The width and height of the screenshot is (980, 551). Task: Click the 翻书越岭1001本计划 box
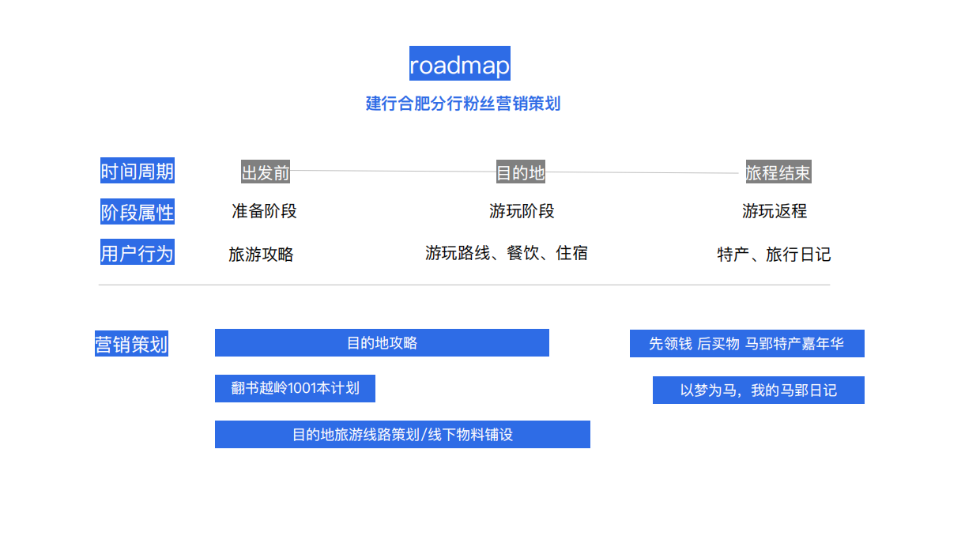point(295,388)
